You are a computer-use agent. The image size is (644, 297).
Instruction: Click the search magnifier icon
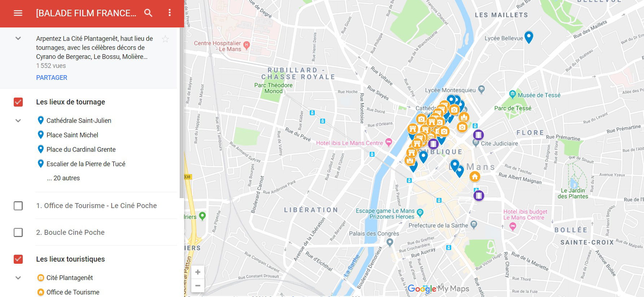coord(148,13)
